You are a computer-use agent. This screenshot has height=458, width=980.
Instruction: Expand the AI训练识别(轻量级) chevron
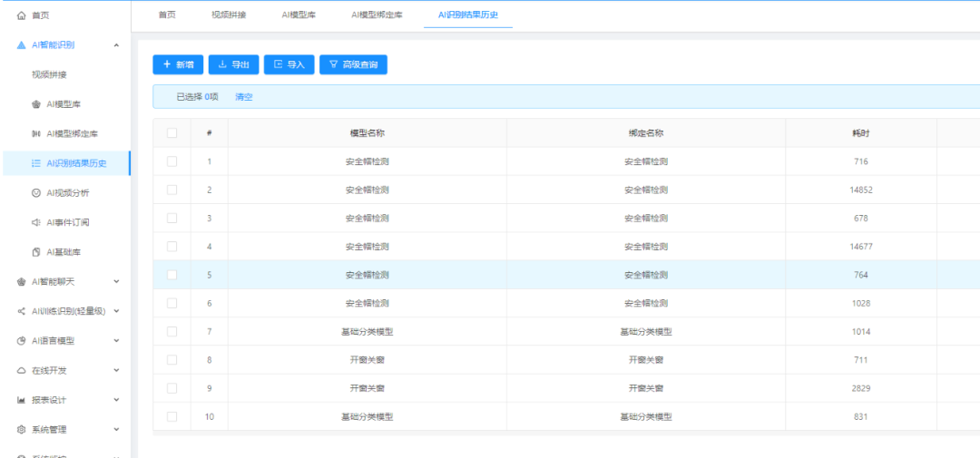pyautogui.click(x=116, y=311)
